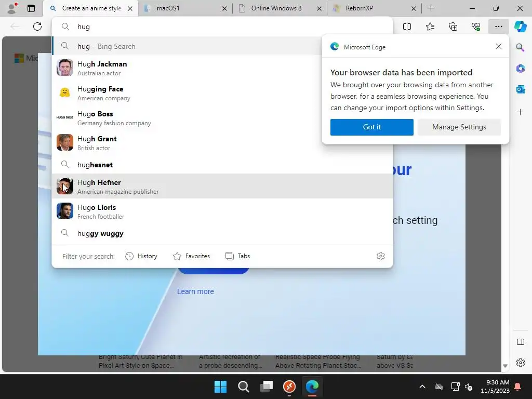Open the Collections icon in the toolbar
This screenshot has width=532, height=399.
[x=453, y=26]
